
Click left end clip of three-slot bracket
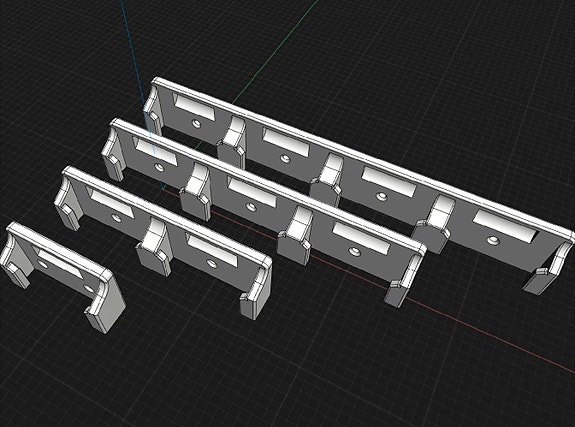[x=112, y=154]
